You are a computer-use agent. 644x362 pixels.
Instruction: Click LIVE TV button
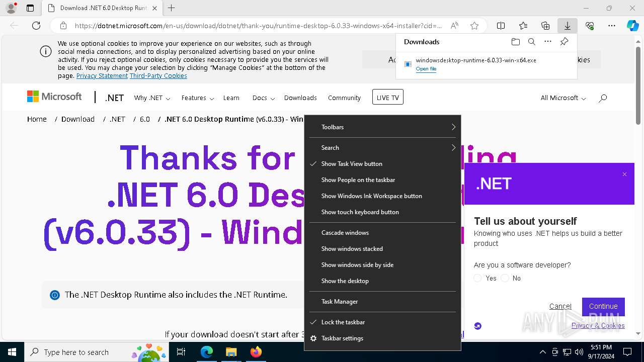(x=388, y=98)
